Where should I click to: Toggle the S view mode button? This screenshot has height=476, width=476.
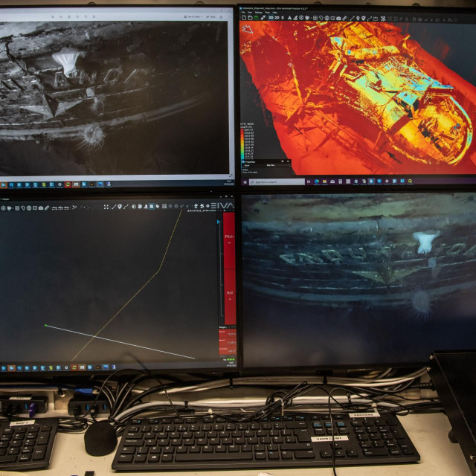pos(284,18)
